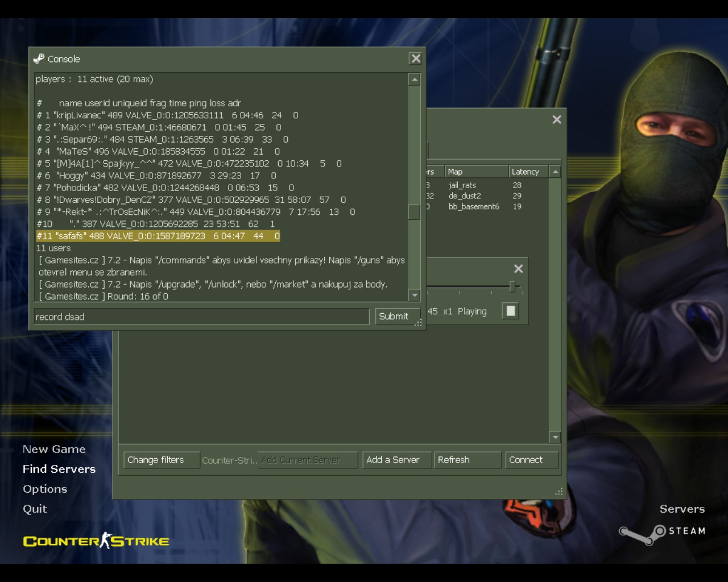Image resolution: width=728 pixels, height=582 pixels.
Task: Sort servers by Latency column
Action: tap(528, 172)
